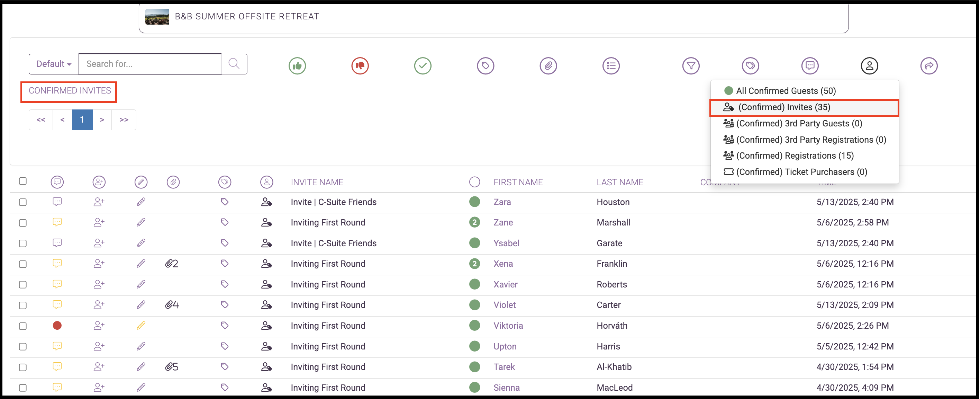Click the green checkmark circle icon

click(x=423, y=66)
